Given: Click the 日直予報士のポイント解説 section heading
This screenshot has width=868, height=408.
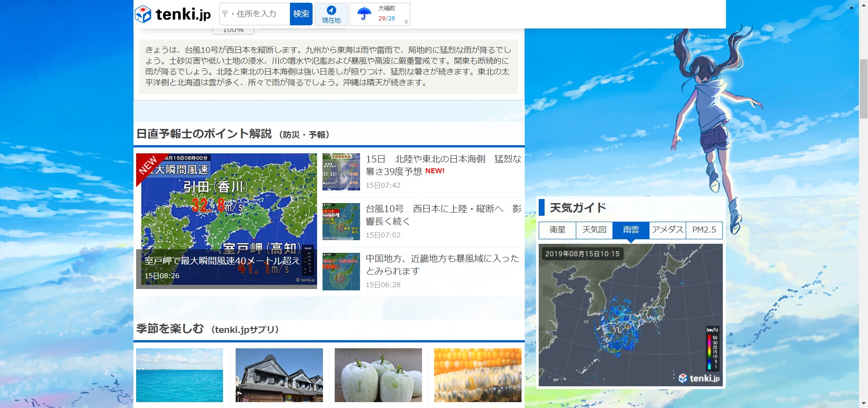Looking at the screenshot, I should tap(204, 134).
